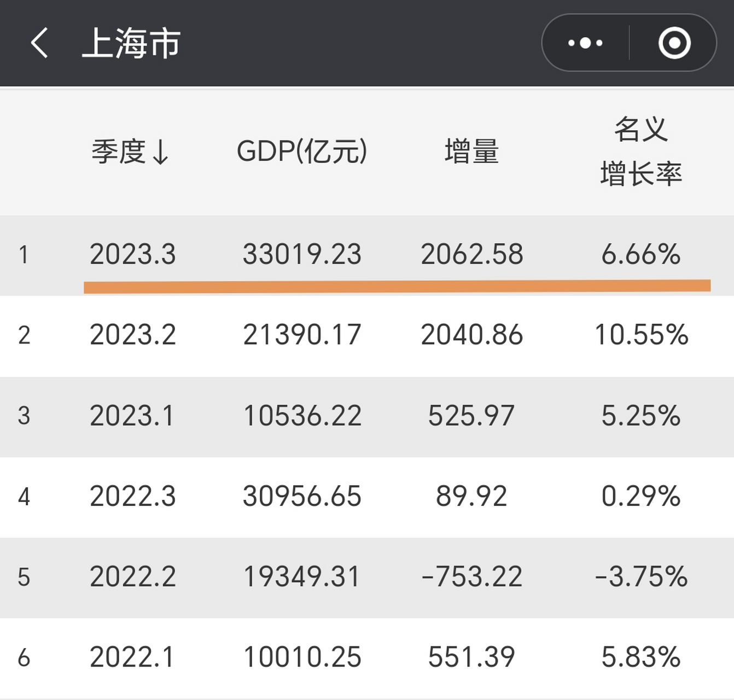Select row number 6 index
This screenshot has height=700, width=734.
[x=24, y=657]
